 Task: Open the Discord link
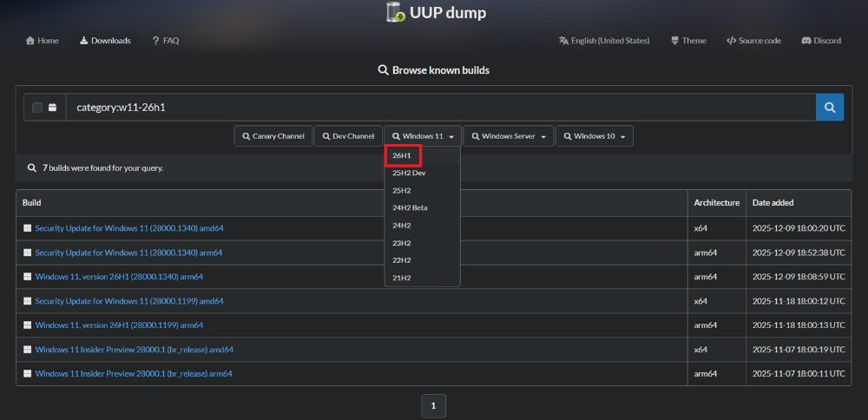point(821,41)
